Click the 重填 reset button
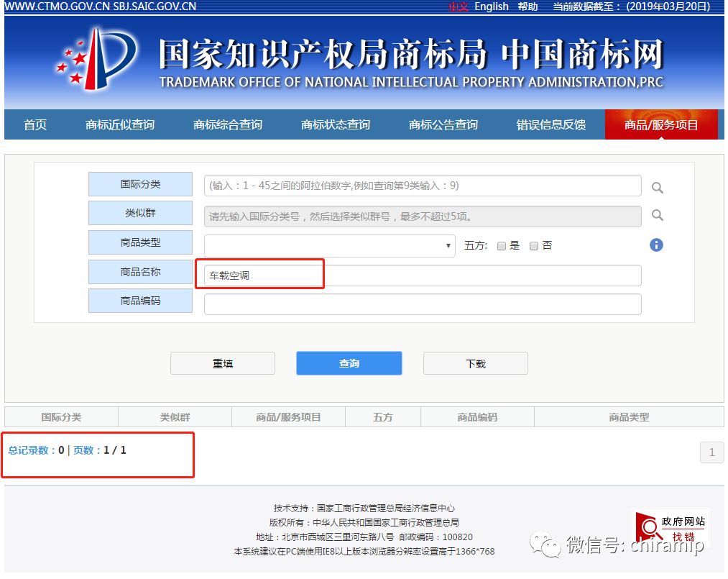This screenshot has height=579, width=728. click(223, 363)
